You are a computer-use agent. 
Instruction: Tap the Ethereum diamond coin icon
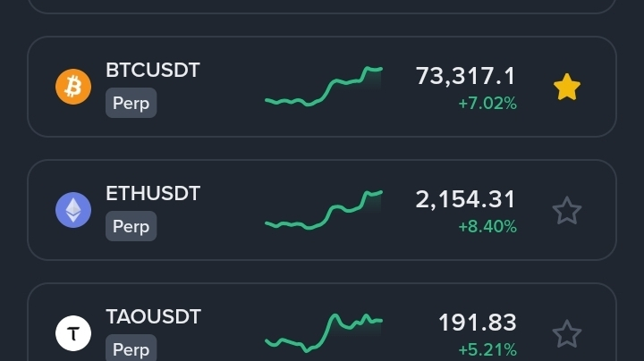coord(73,210)
